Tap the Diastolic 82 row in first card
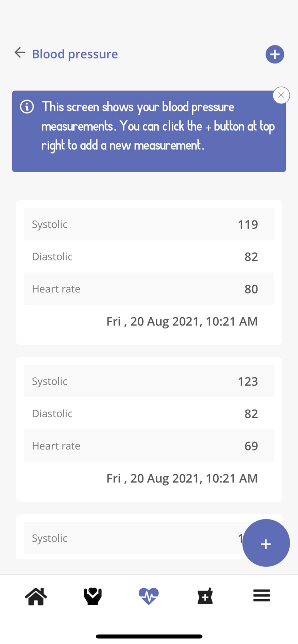Image resolution: width=298 pixels, height=644 pixels. click(149, 257)
